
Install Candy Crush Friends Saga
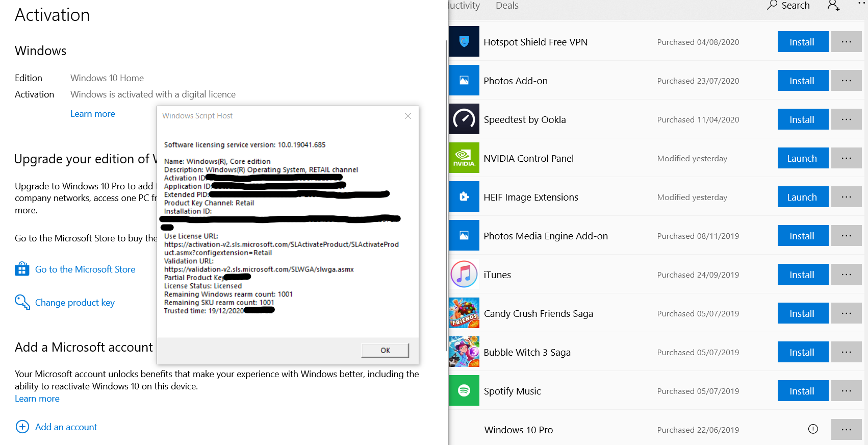coord(803,313)
